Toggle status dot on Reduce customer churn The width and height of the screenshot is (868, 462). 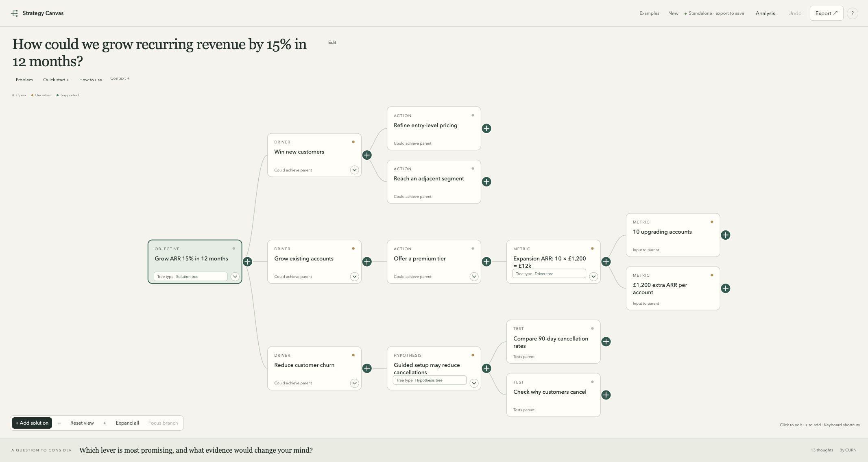point(353,355)
